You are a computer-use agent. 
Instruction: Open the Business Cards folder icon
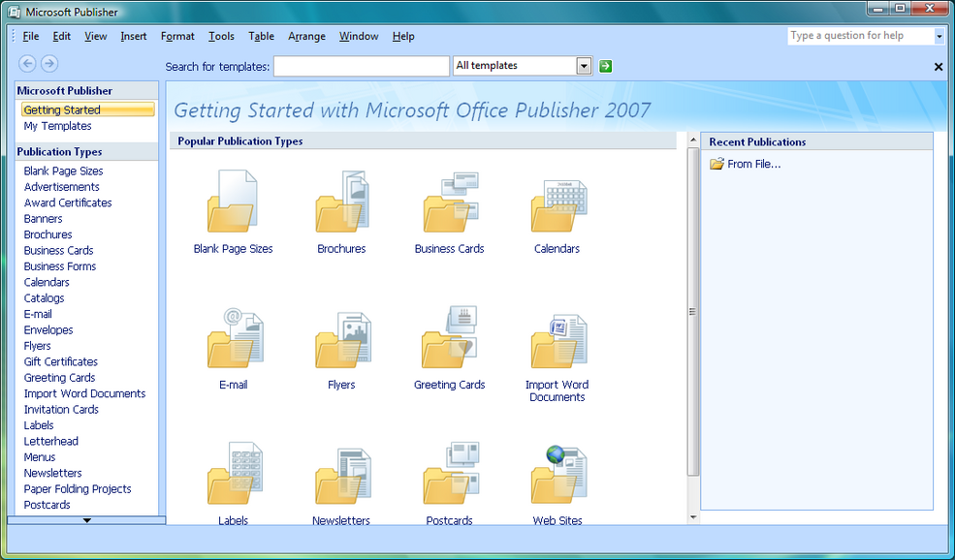click(450, 202)
